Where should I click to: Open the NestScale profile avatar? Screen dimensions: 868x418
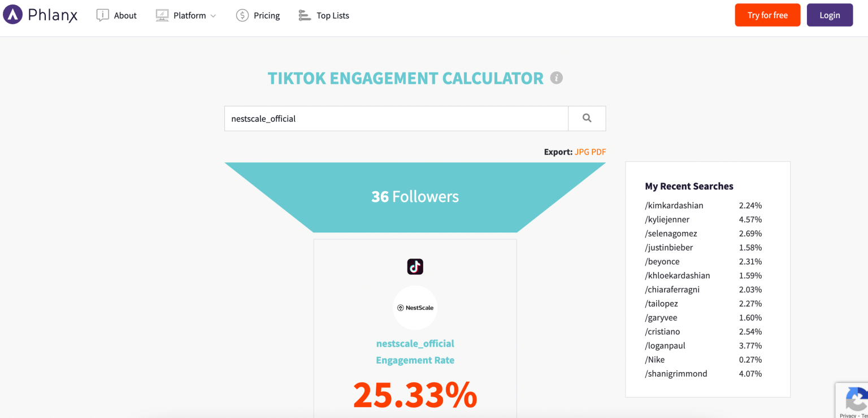(x=415, y=307)
